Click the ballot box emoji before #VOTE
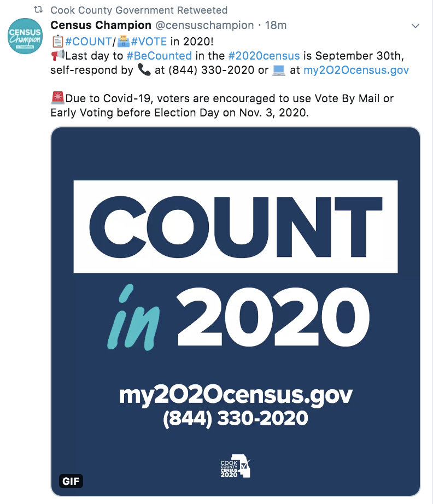Image resolution: width=433 pixels, height=504 pixels. click(124, 41)
